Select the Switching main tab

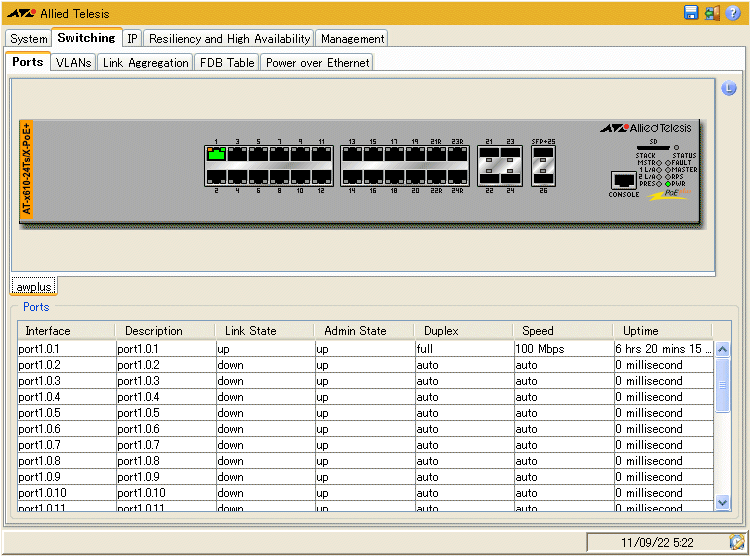(x=87, y=38)
